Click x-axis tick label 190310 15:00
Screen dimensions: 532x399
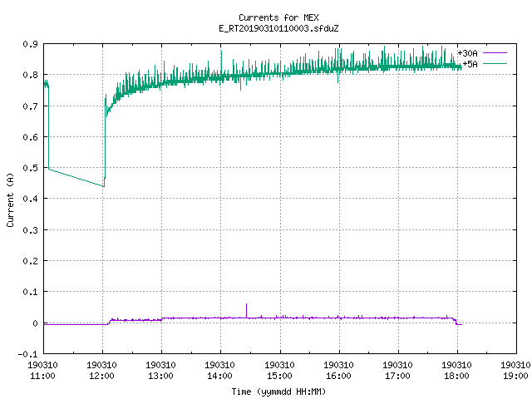pyautogui.click(x=279, y=371)
